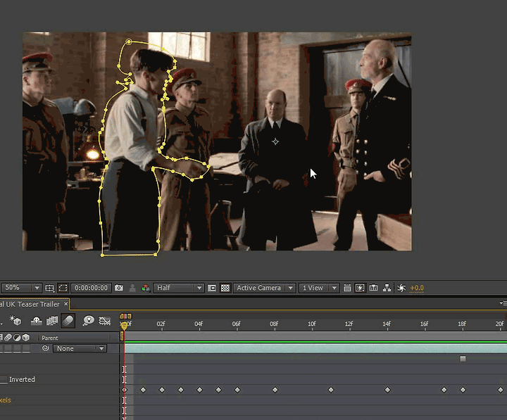This screenshot has height=420, width=507.
Task: Open the Graph Editor icon
Action: tap(104, 321)
